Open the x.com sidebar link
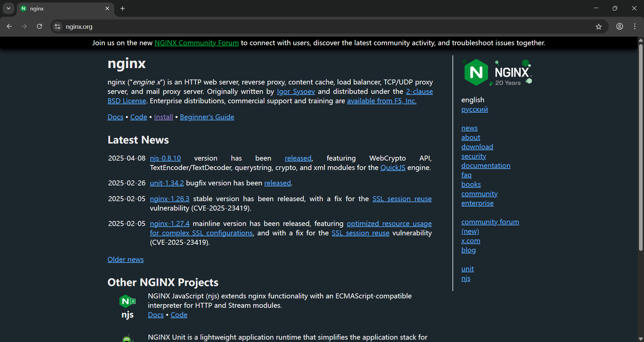Screen dimensions: 644x342 point(471,241)
